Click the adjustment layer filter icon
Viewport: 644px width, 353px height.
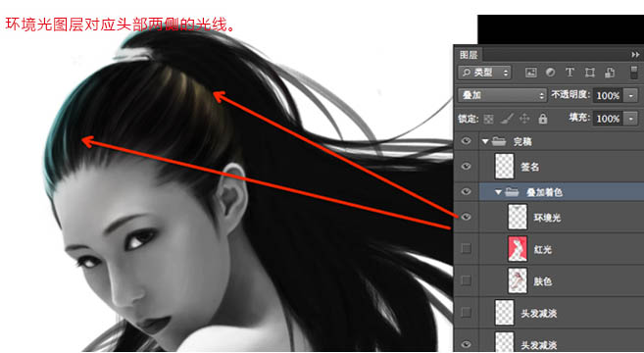tap(550, 73)
